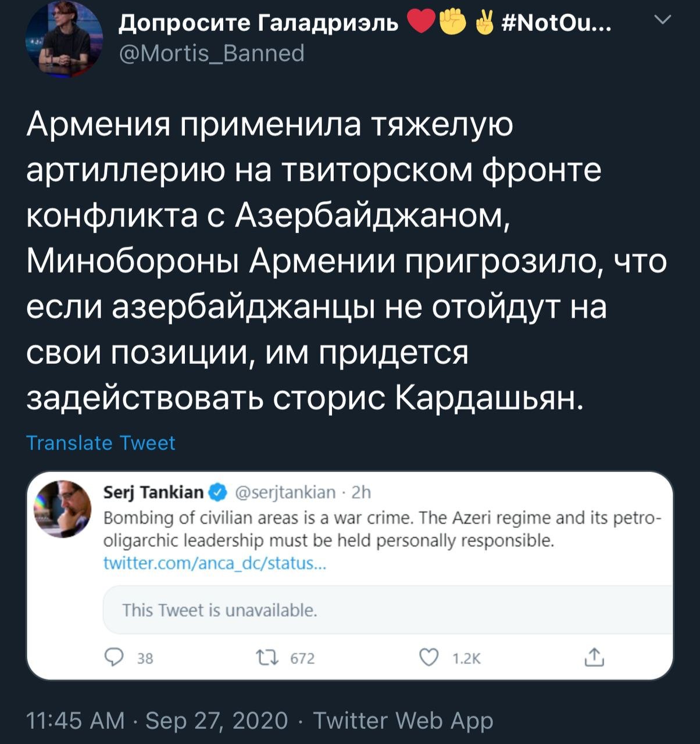The image size is (700, 744).
Task: Open Serj Tankian's profile picture
Action: click(63, 507)
